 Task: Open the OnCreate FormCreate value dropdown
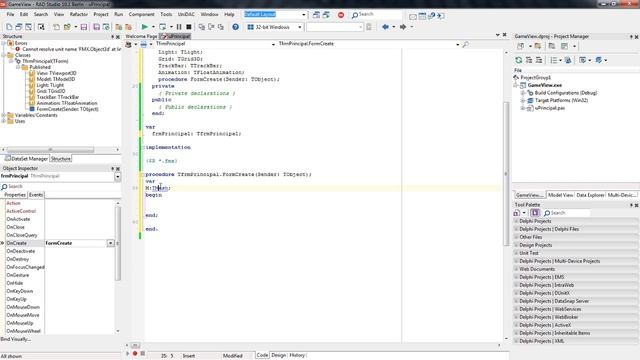click(111, 243)
